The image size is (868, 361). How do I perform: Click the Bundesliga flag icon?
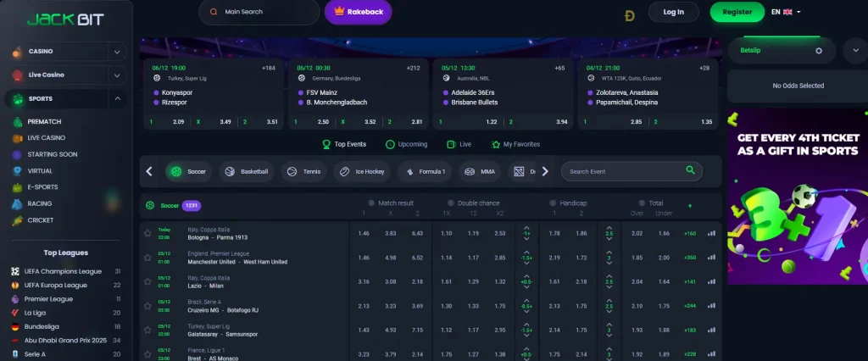point(15,326)
